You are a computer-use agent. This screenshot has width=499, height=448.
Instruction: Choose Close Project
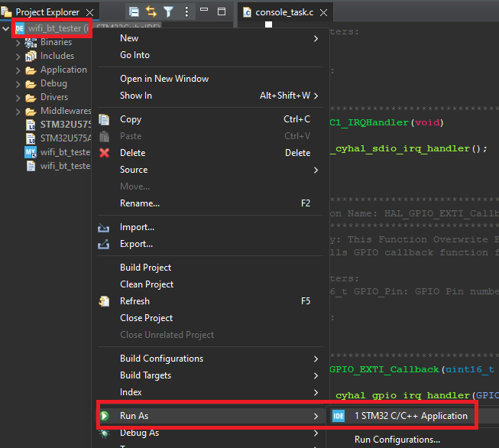pos(210,318)
